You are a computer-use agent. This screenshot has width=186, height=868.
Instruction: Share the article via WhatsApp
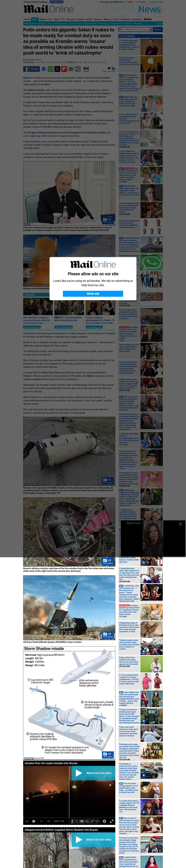(x=51, y=69)
